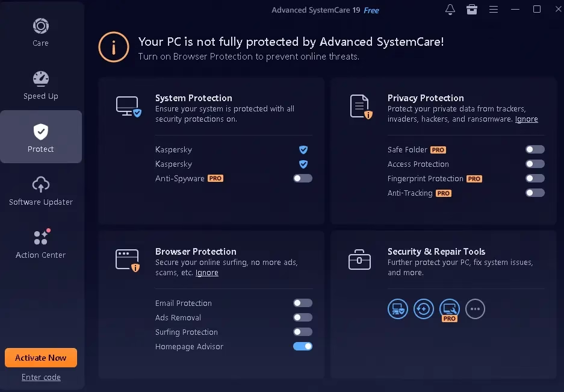Click the Access Protection label
564x392 pixels.
click(x=418, y=164)
